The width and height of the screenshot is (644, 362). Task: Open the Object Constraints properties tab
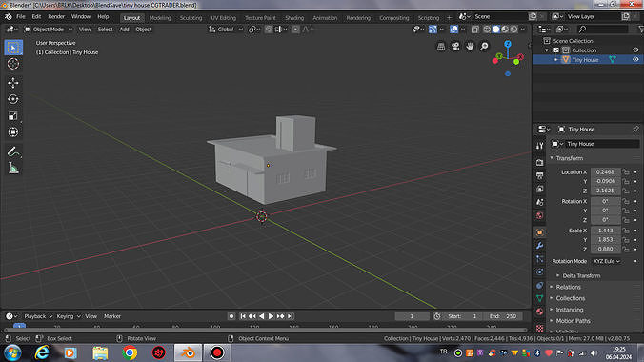539,285
